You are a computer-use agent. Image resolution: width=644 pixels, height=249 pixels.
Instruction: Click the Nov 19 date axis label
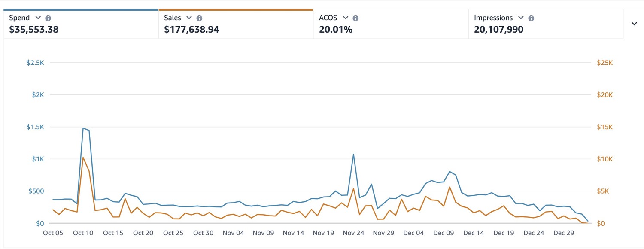coord(324,233)
